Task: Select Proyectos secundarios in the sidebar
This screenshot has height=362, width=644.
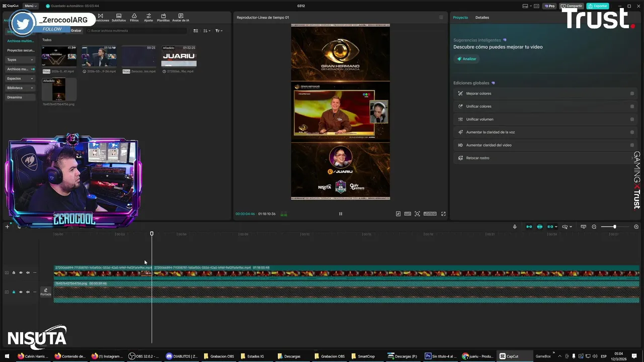Action: pos(21,50)
